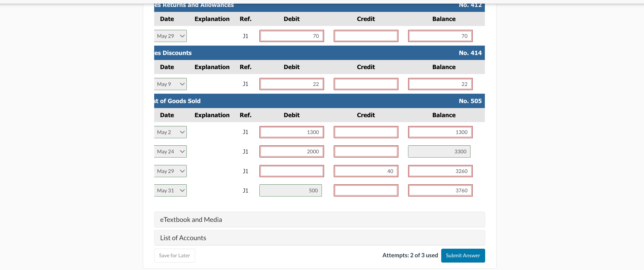The width and height of the screenshot is (644, 270).
Task: Click the Balance column header in Sales Discounts
Action: tap(444, 67)
